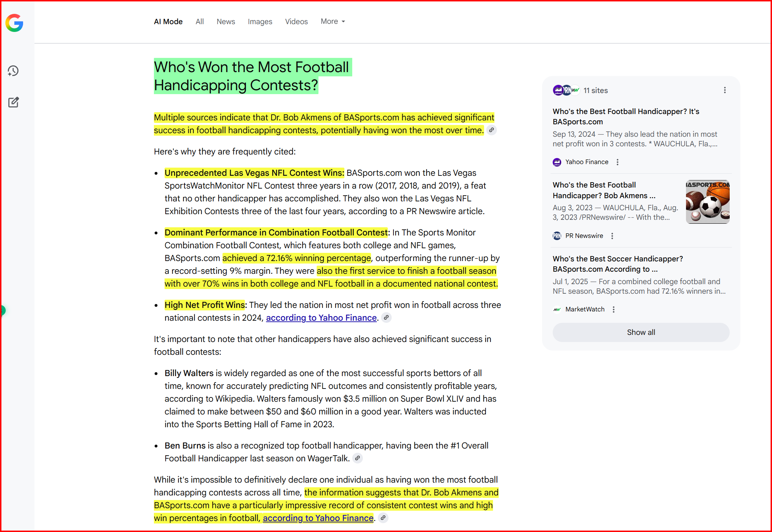Open options menu next to Yahoo Finance source
The width and height of the screenshot is (772, 532).
tap(618, 162)
